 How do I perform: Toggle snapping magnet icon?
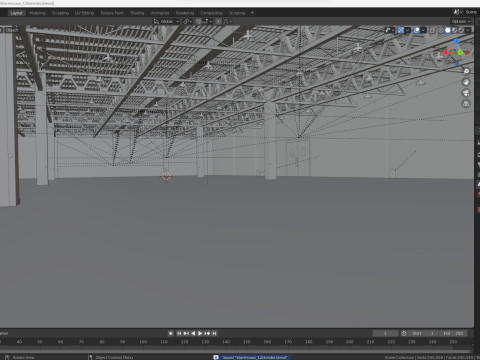tap(198, 21)
